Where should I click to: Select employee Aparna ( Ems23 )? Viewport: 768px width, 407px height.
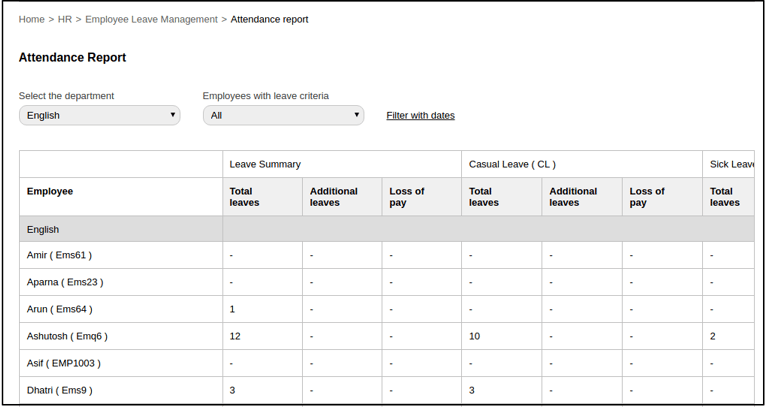(x=65, y=282)
